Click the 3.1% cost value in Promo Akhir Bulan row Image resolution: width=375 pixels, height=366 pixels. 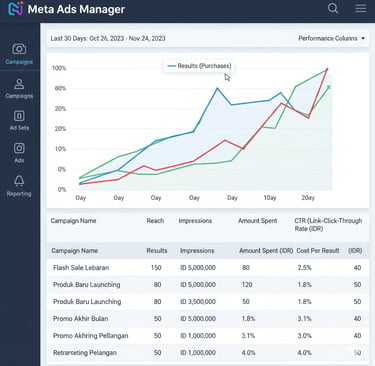(305, 319)
